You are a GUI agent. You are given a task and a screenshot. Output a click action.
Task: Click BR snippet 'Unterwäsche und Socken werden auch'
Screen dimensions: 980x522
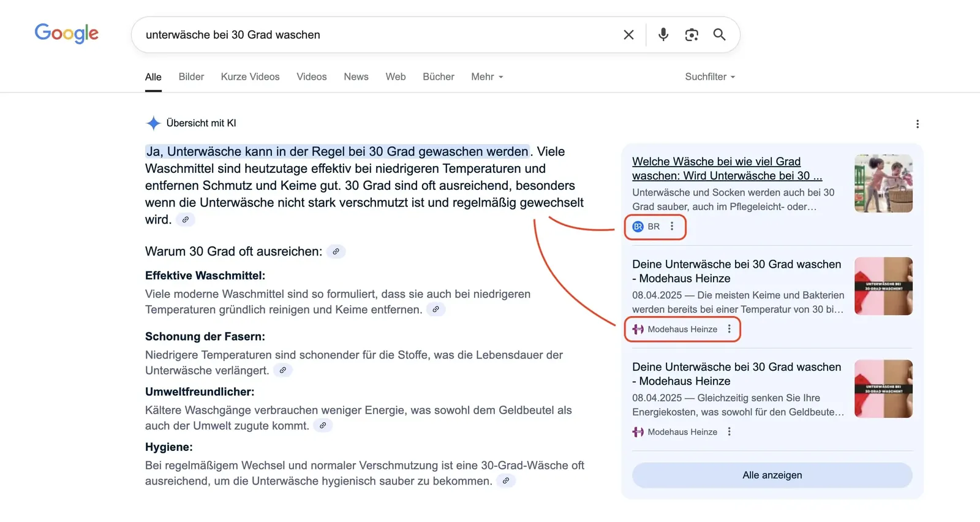pos(733,200)
